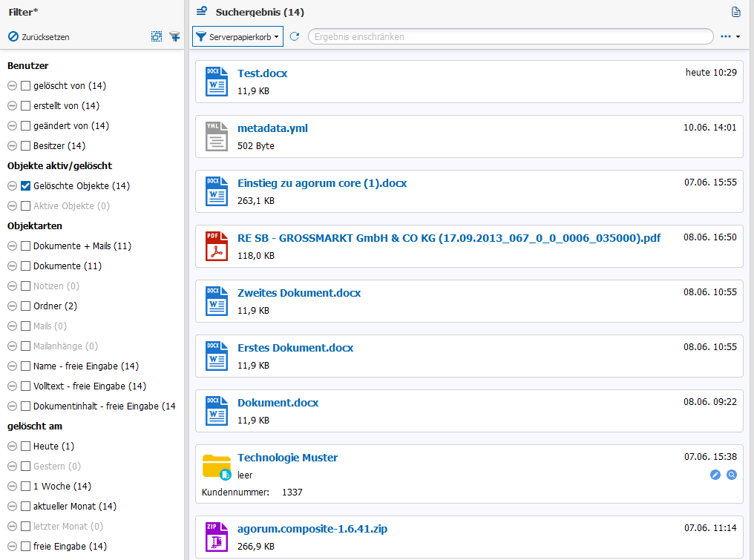This screenshot has height=560, width=754.
Task: Click the magnifier icon on Technologie Muster
Action: click(x=732, y=475)
